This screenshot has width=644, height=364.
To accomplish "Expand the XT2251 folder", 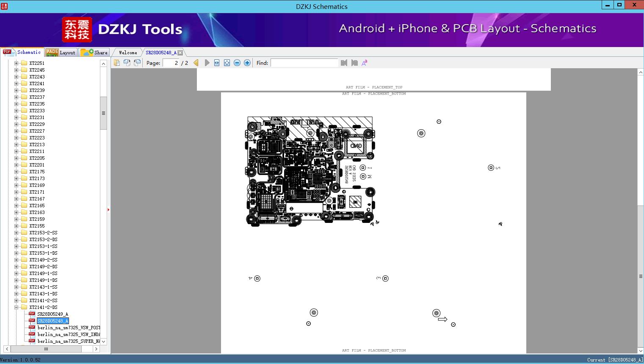I will [17, 63].
